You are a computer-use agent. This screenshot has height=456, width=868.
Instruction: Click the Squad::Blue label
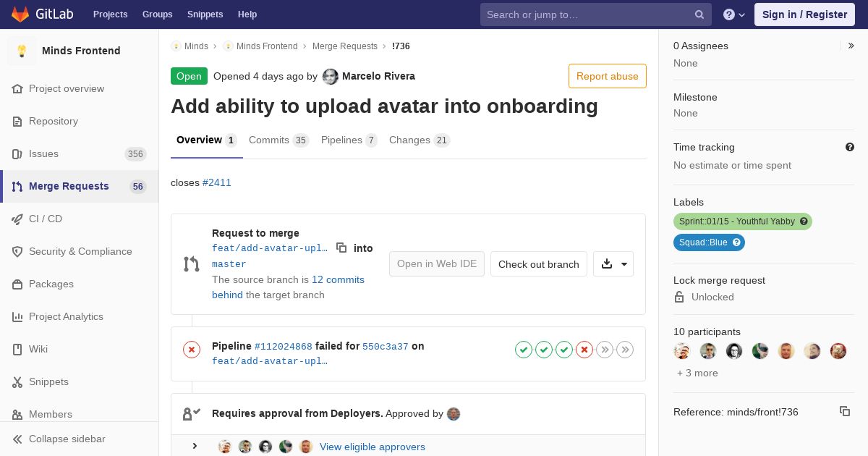709,242
